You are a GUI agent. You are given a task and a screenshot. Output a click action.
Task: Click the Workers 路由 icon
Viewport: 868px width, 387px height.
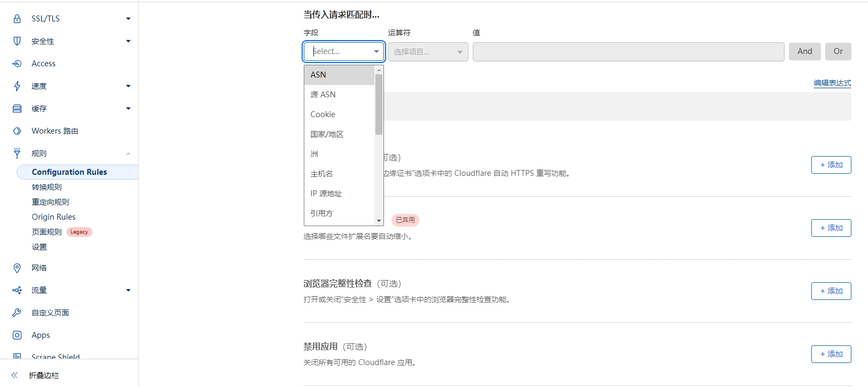click(17, 131)
